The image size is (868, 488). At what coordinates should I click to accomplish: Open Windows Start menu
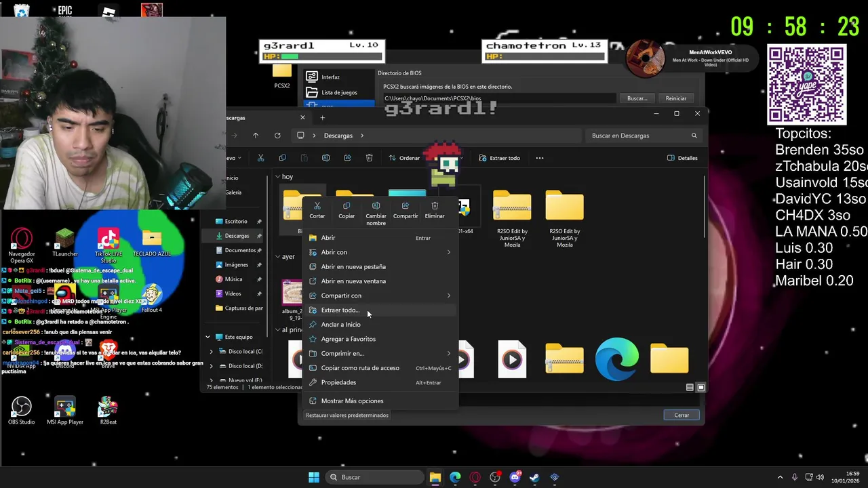314,477
